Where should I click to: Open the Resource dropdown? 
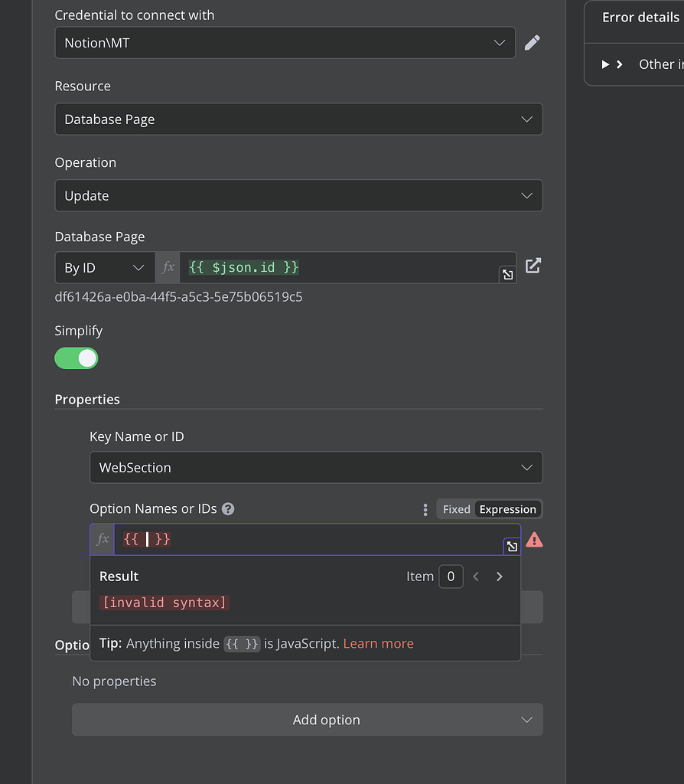pyautogui.click(x=298, y=119)
